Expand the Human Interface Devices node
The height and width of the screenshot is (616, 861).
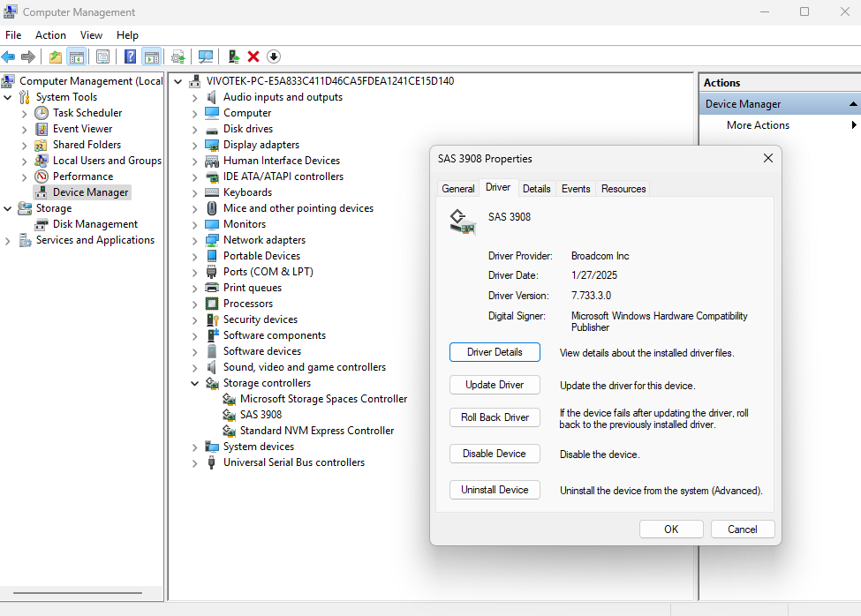point(194,162)
